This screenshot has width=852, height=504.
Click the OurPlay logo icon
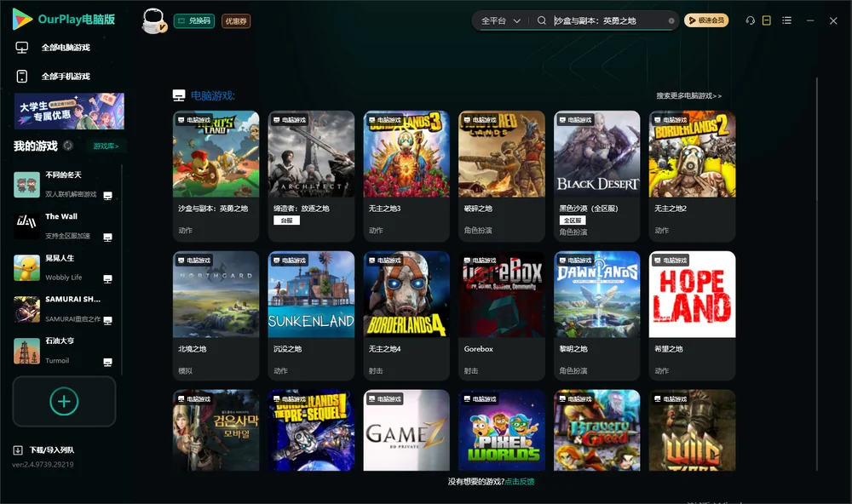click(22, 19)
